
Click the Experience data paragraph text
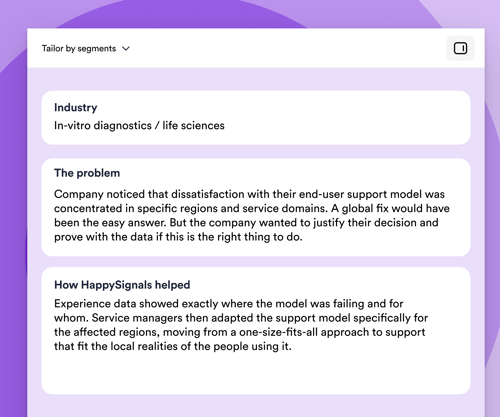[x=241, y=325]
